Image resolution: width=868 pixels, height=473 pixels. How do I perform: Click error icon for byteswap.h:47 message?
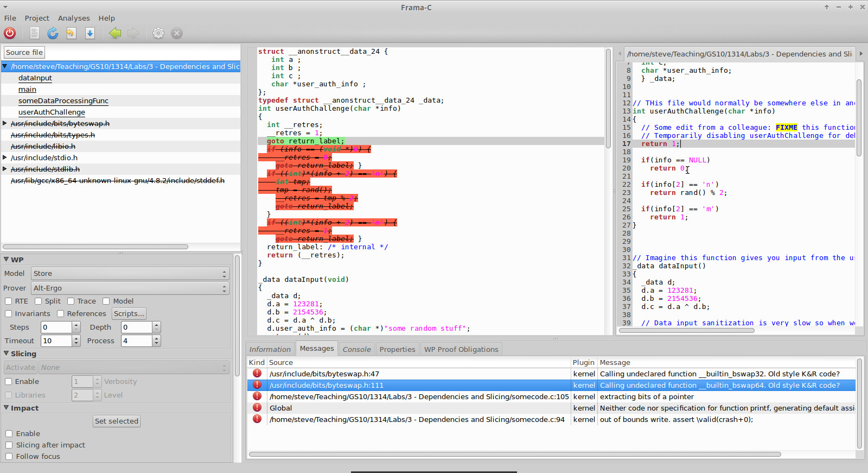(257, 374)
